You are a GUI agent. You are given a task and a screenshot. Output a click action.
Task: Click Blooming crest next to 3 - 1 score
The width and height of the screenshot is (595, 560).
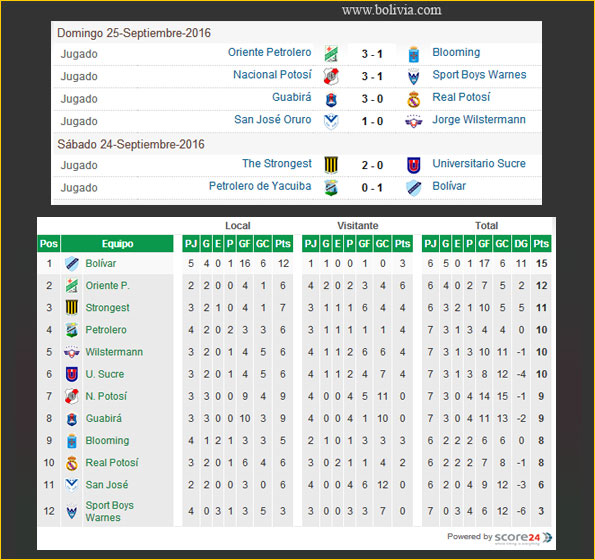[x=414, y=54]
